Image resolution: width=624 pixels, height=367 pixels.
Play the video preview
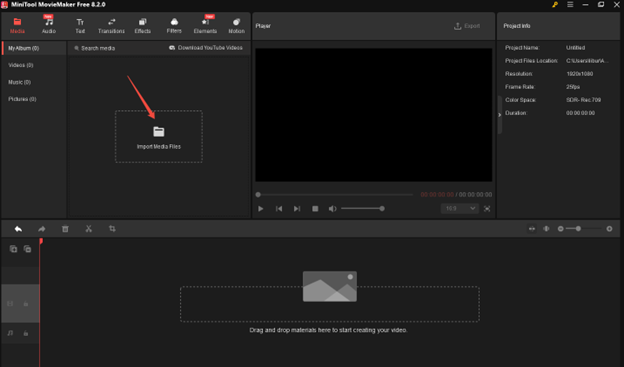point(260,209)
